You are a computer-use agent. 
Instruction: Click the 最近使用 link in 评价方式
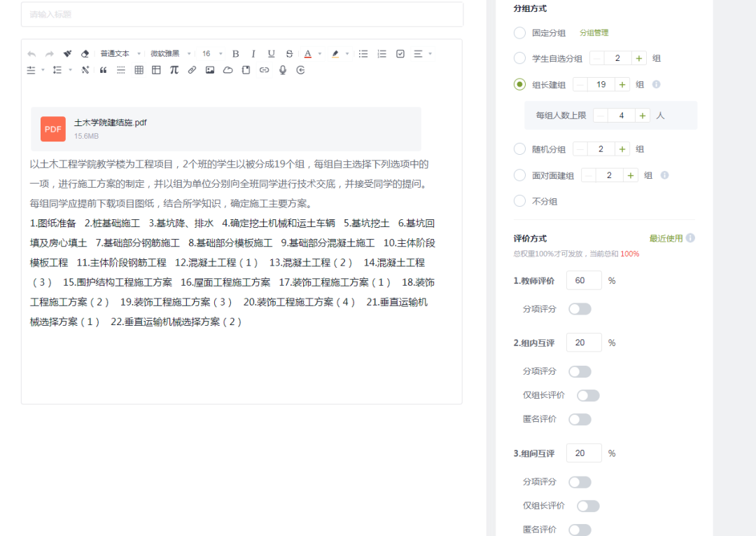point(666,238)
